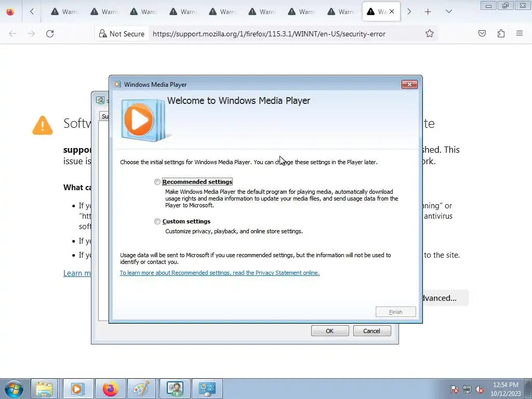Click the background dialog's title bar icon
Screen dimensions: 532x399
100,100
